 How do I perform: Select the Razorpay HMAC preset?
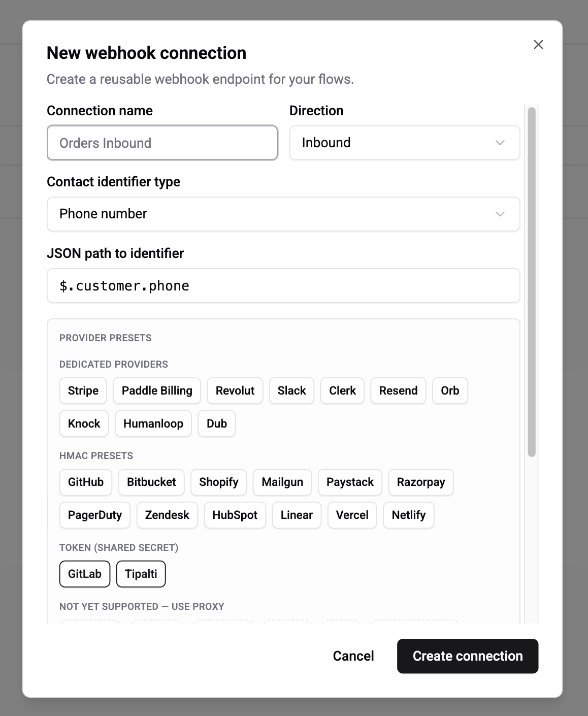click(x=420, y=482)
